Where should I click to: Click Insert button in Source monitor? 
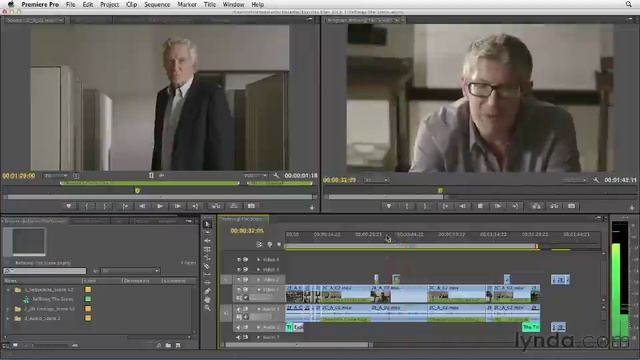tap(216, 206)
